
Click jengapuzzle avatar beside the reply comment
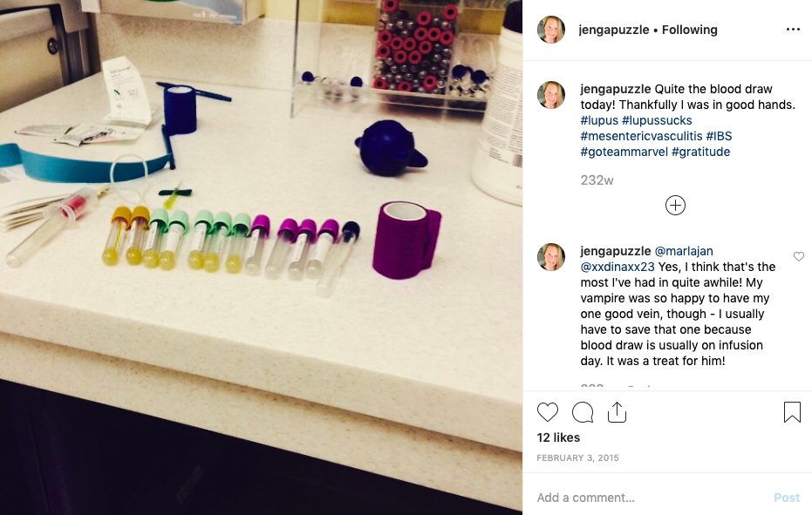(x=551, y=257)
